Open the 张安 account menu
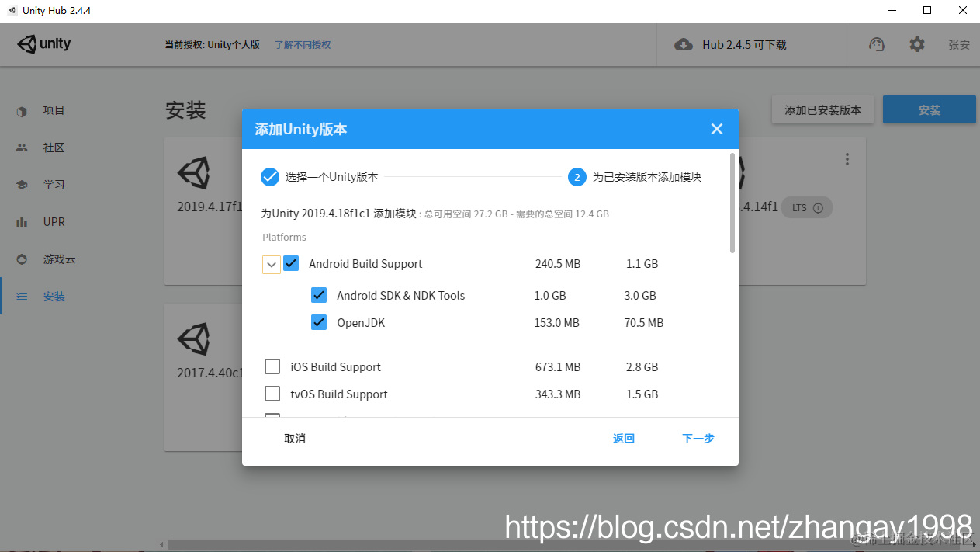Image resolution: width=980 pixels, height=552 pixels. (x=958, y=44)
